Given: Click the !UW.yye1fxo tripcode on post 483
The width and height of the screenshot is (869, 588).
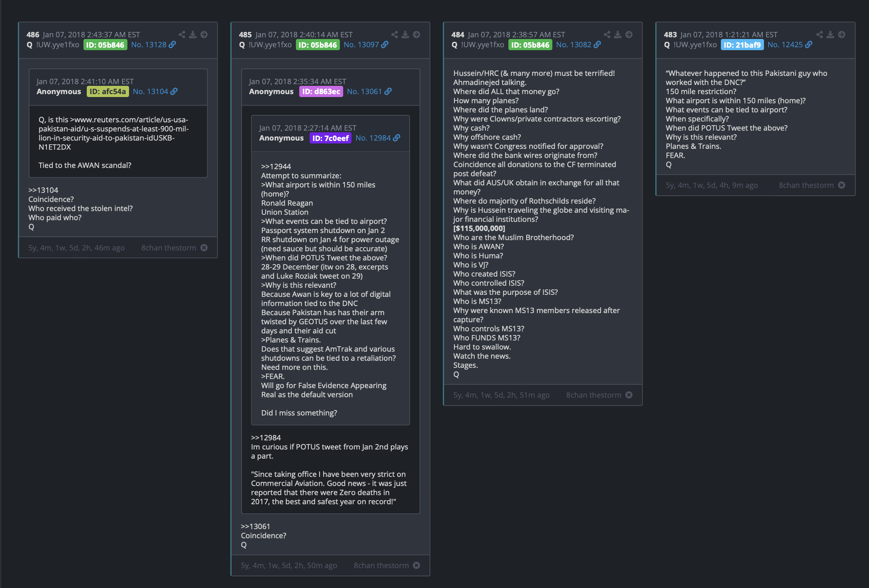Looking at the screenshot, I should (695, 44).
